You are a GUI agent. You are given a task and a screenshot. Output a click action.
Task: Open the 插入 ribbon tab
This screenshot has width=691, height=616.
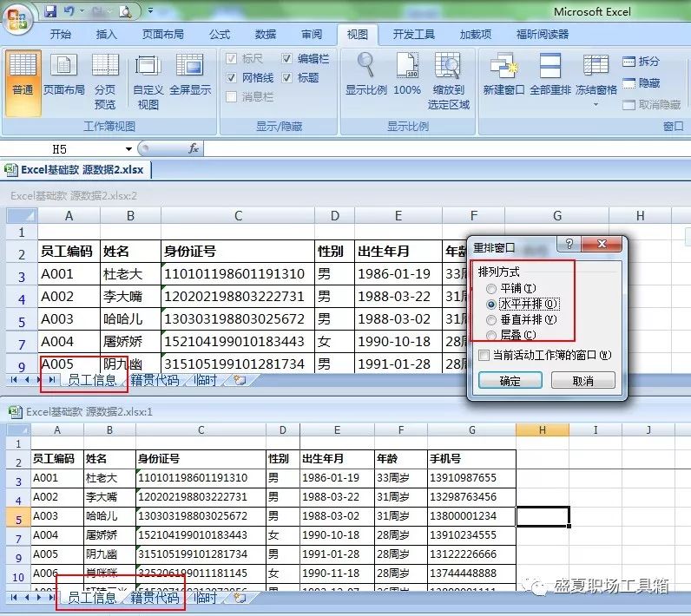(x=106, y=35)
